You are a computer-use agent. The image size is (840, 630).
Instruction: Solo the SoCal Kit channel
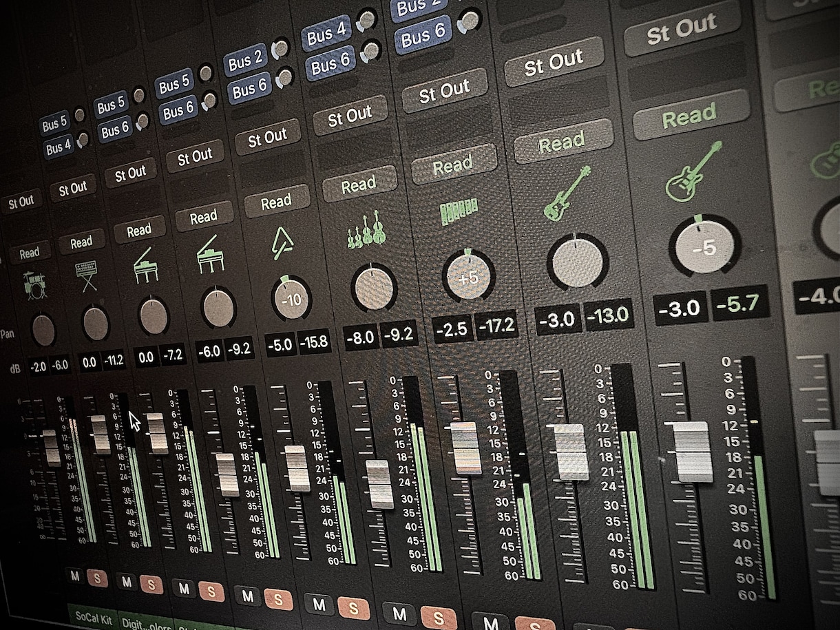click(x=97, y=578)
